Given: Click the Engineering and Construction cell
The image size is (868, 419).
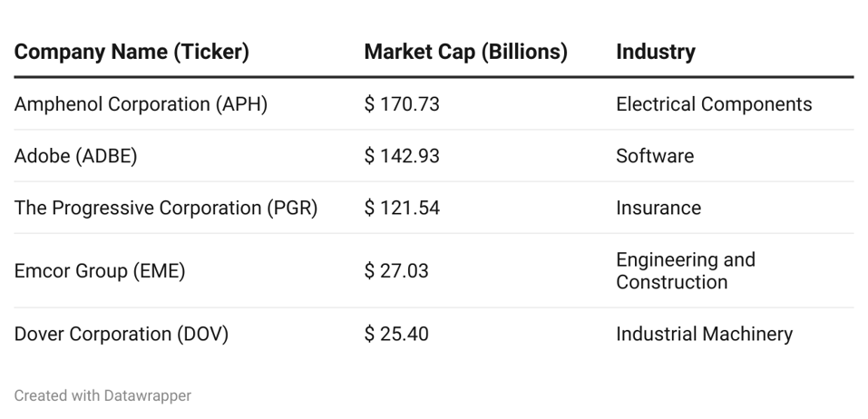Looking at the screenshot, I should coord(685,271).
